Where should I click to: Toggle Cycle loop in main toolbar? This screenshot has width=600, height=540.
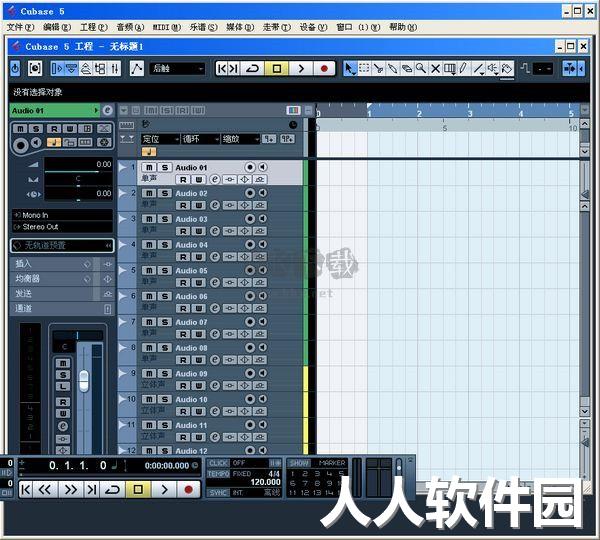(253, 69)
